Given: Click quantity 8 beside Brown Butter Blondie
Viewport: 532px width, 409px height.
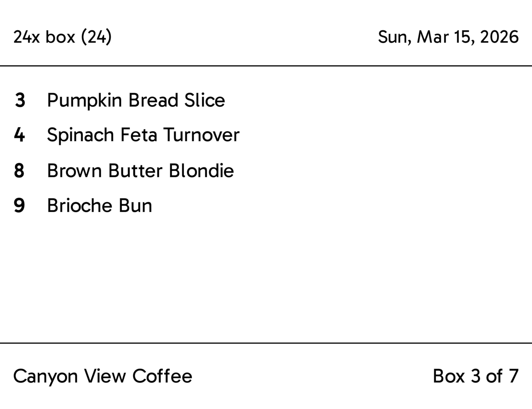Looking at the screenshot, I should point(20,171).
